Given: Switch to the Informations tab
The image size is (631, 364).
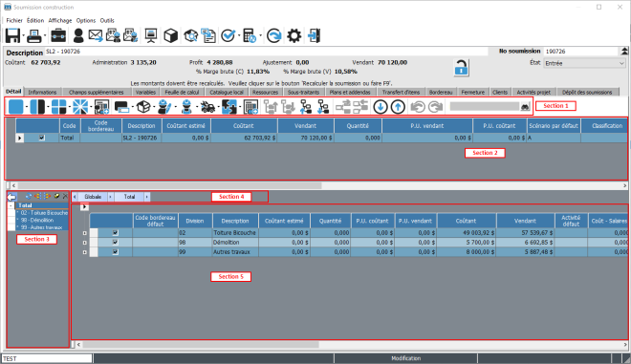Looking at the screenshot, I should tap(43, 92).
